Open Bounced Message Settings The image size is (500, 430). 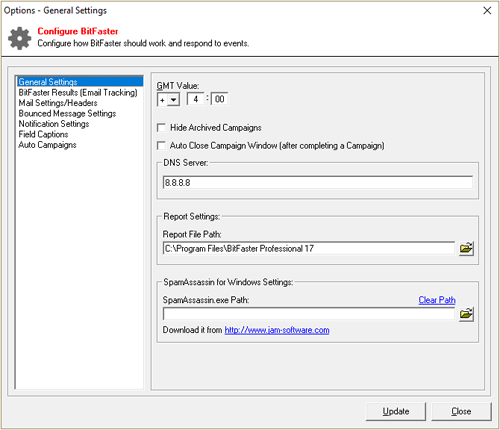pyautogui.click(x=67, y=113)
